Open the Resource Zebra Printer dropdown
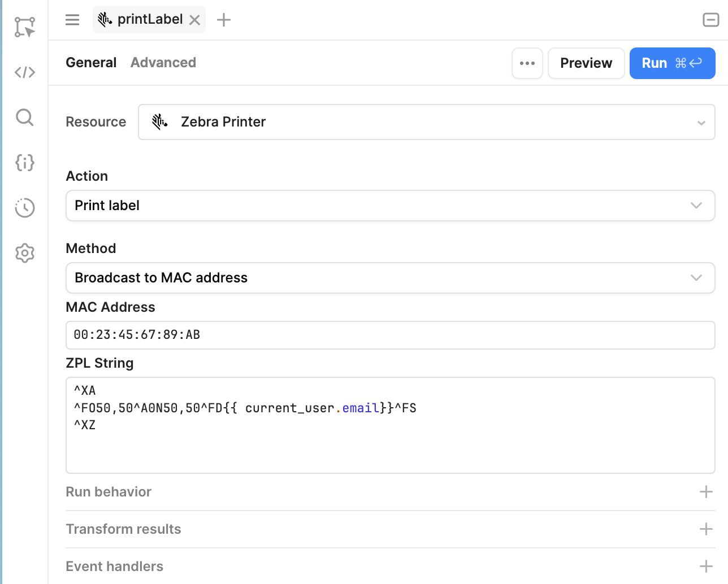 [x=427, y=122]
